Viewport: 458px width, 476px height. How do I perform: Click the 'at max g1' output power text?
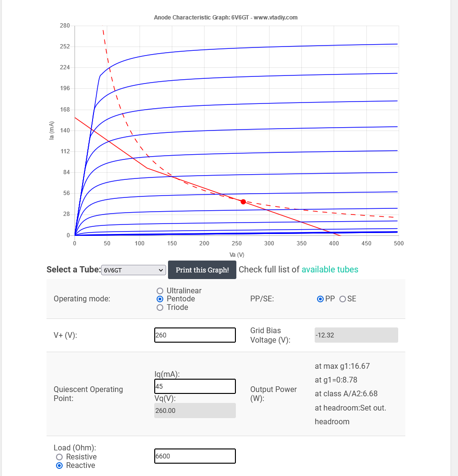click(342, 366)
